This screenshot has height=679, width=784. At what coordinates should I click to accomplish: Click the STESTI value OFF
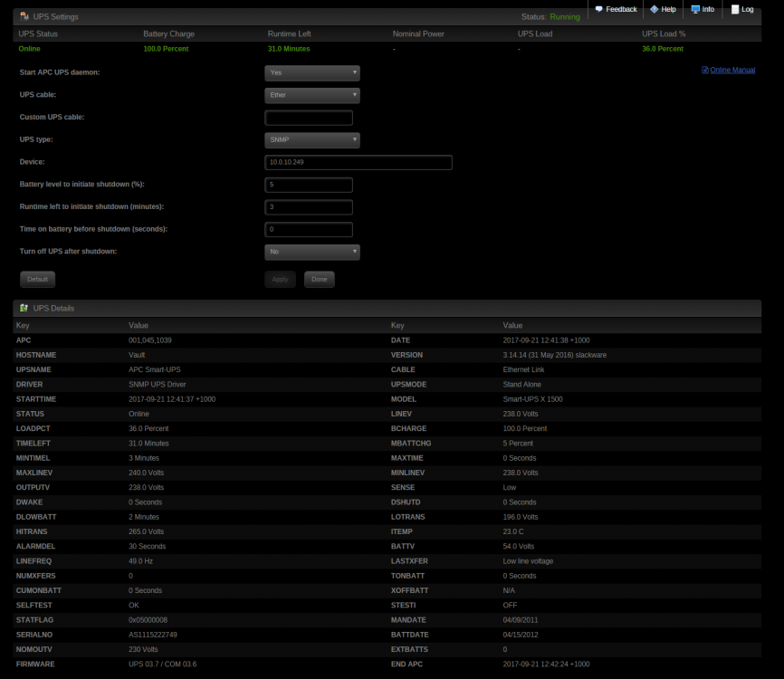pyautogui.click(x=510, y=606)
